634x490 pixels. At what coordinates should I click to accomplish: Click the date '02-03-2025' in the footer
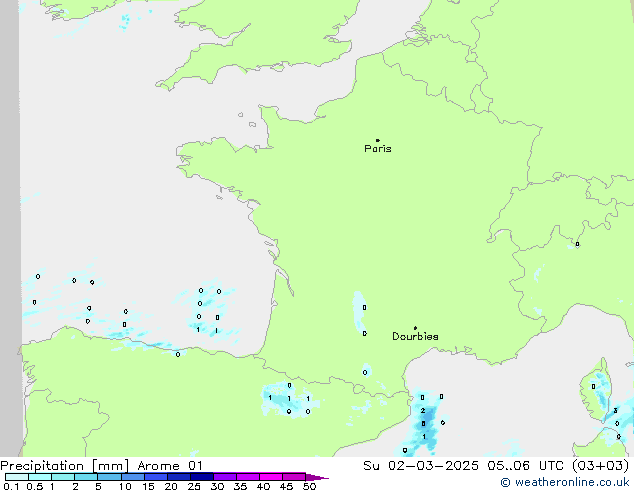coord(433,466)
